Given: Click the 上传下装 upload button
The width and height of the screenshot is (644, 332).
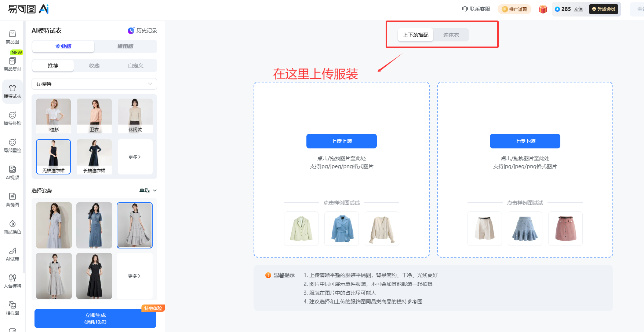Looking at the screenshot, I should coord(525,141).
